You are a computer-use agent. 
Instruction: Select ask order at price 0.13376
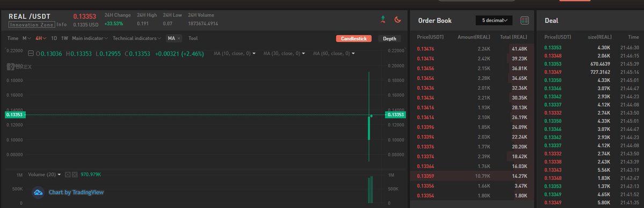click(472, 146)
